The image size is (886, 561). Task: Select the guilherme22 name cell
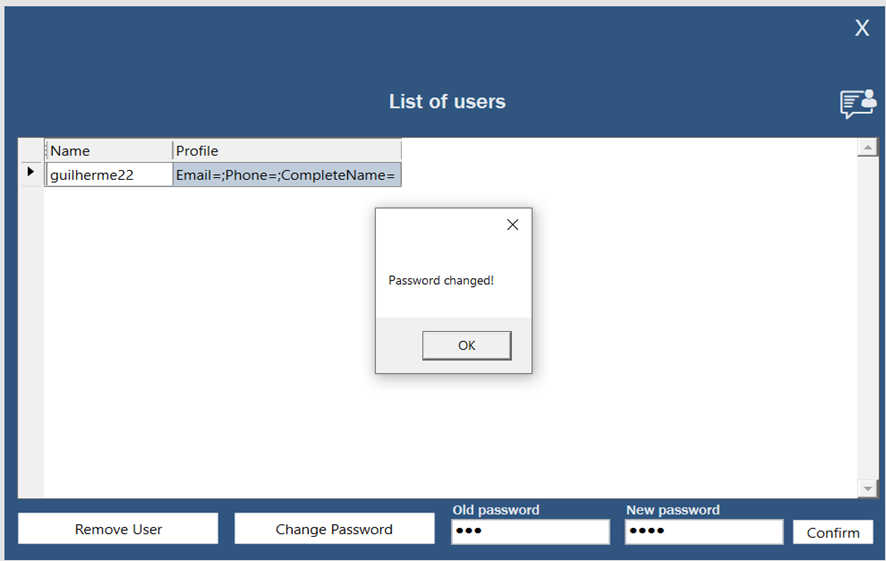point(108,175)
